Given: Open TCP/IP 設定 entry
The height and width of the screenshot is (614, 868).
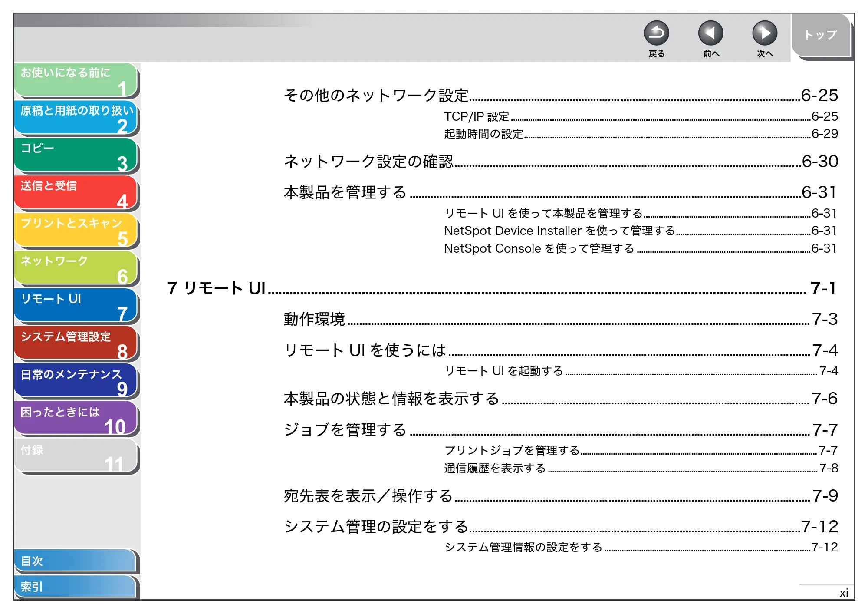Looking at the screenshot, I should point(641,116).
